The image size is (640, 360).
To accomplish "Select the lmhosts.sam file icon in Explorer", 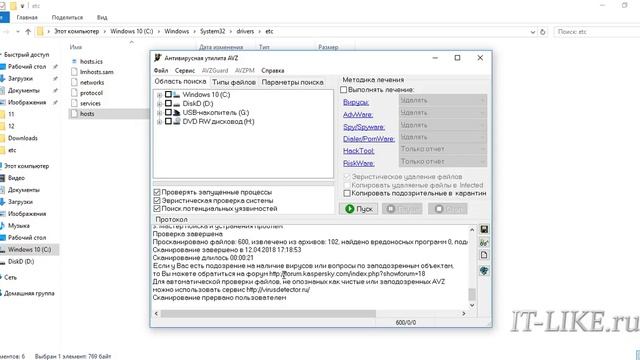I will point(74,72).
